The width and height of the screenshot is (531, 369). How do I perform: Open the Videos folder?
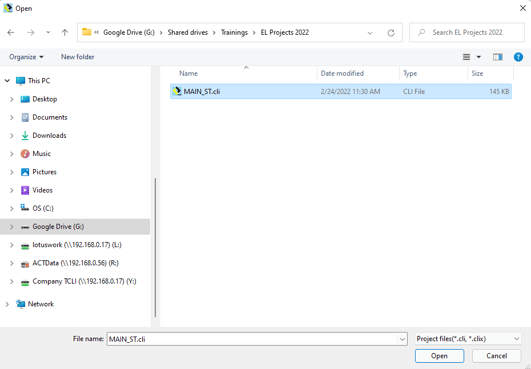click(42, 190)
